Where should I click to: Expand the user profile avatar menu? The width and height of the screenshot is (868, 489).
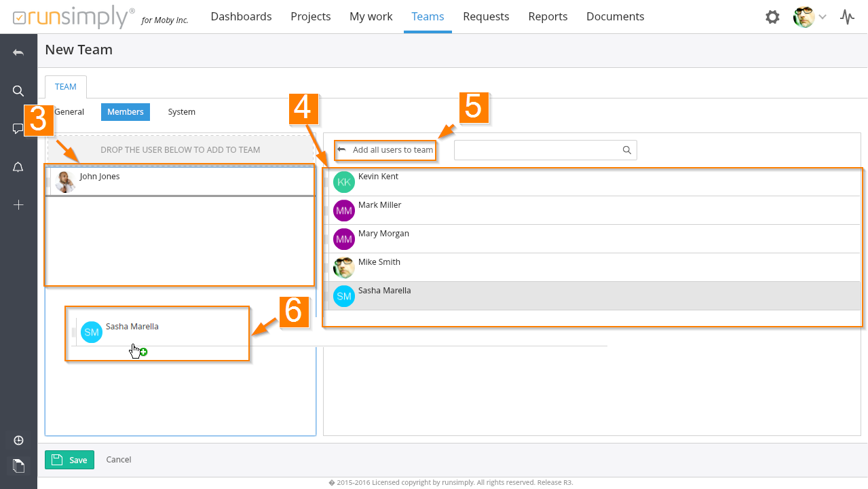810,17
